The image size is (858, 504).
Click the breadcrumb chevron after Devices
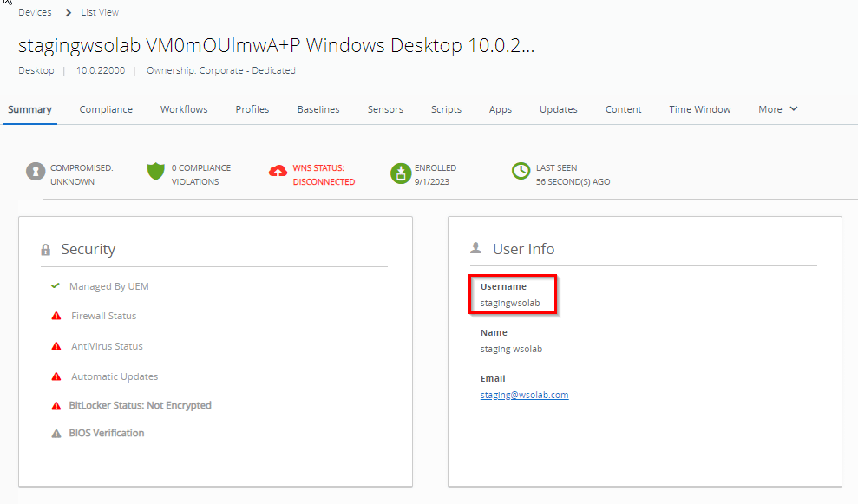[68, 13]
